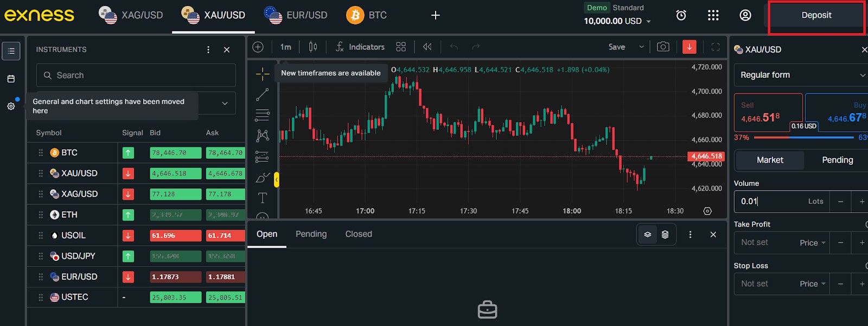This screenshot has height=326, width=868.
Task: Open instruments panel three-dot menu
Action: (x=208, y=49)
